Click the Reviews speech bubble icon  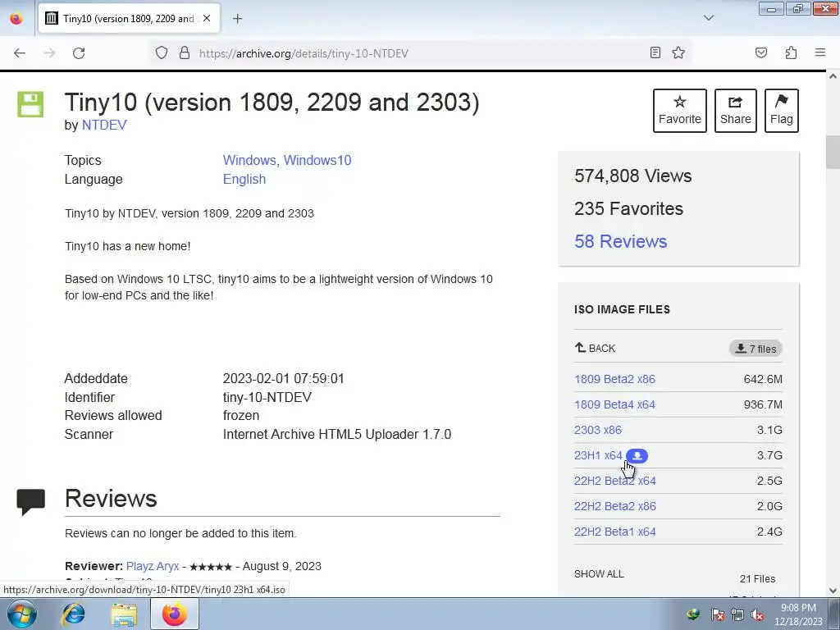(x=30, y=502)
